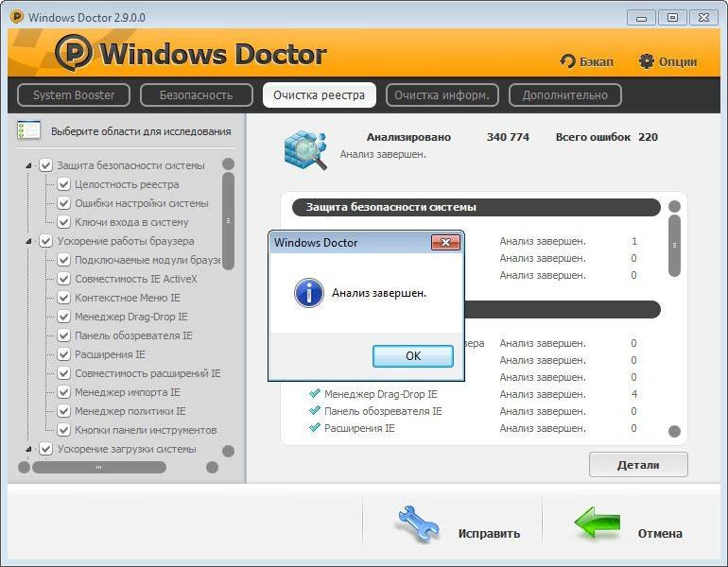Screen dimensions: 728x567
Task: Click tree panel vertical scrollbar thumb
Action: click(228, 221)
